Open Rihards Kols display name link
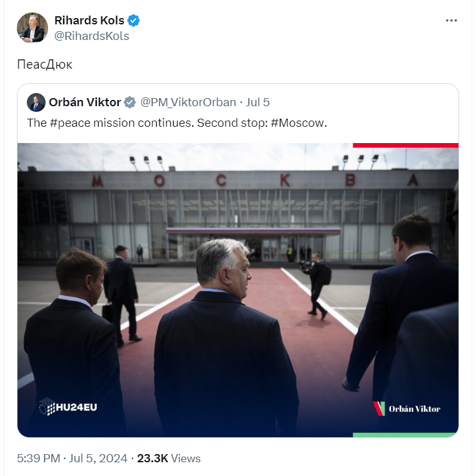Image resolution: width=476 pixels, height=476 pixels. point(89,21)
